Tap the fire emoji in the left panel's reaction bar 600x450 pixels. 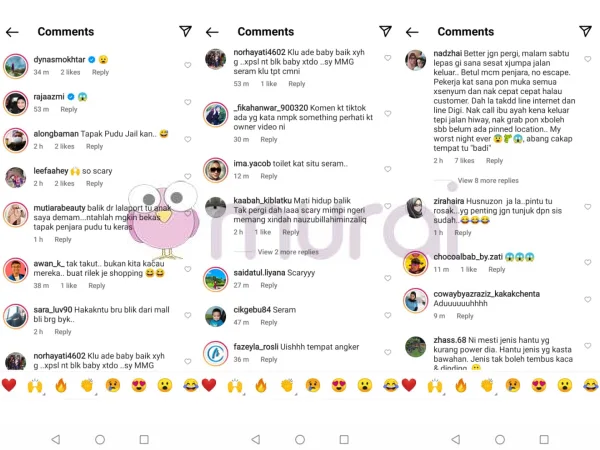pyautogui.click(x=61, y=385)
